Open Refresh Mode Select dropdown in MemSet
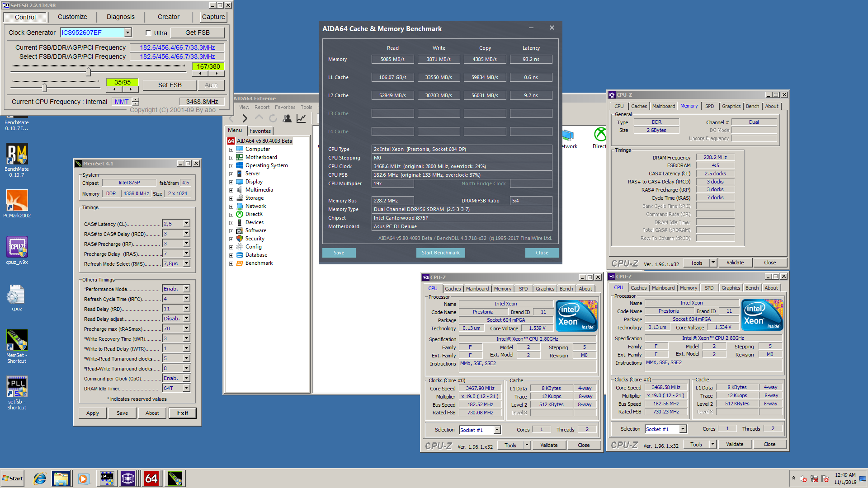The height and width of the screenshot is (488, 868). click(x=186, y=263)
